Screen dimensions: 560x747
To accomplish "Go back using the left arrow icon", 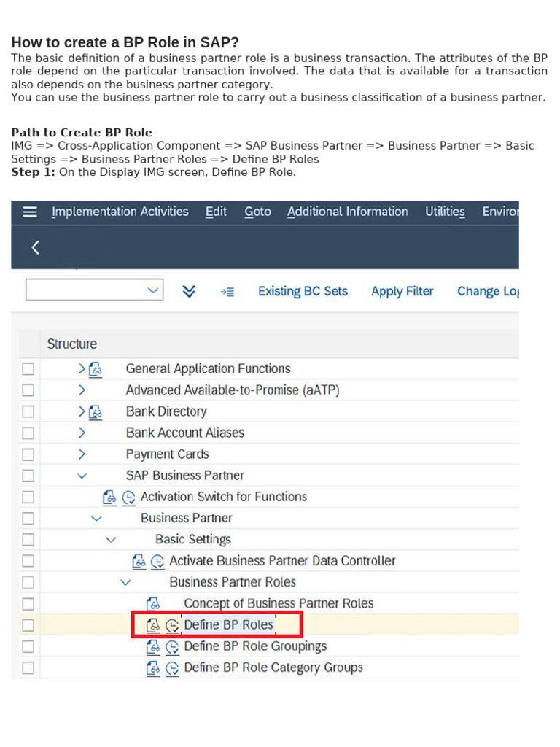I will click(x=35, y=247).
